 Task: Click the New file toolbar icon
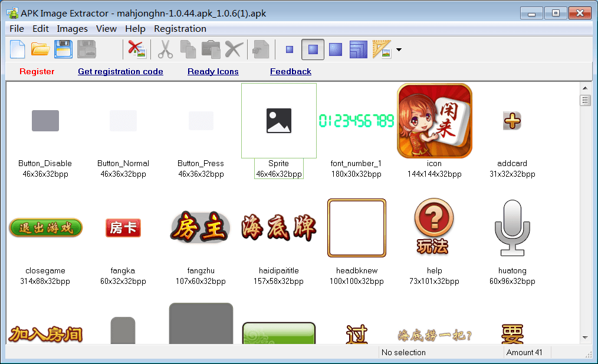click(x=18, y=49)
